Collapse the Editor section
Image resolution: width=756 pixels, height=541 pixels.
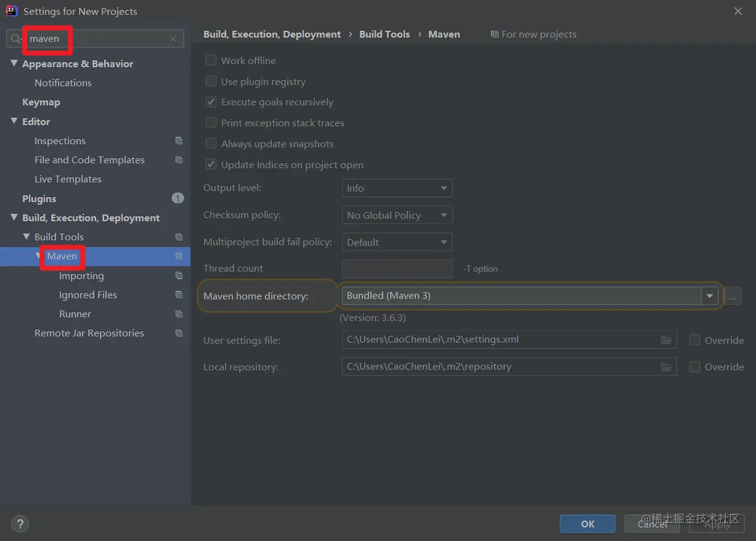pos(14,121)
